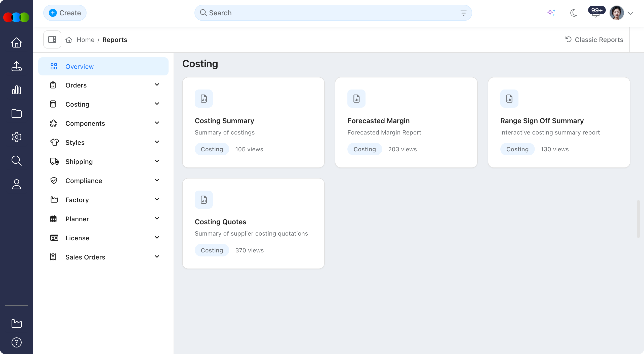Open the user account dropdown arrow
The width and height of the screenshot is (644, 354).
click(x=630, y=13)
